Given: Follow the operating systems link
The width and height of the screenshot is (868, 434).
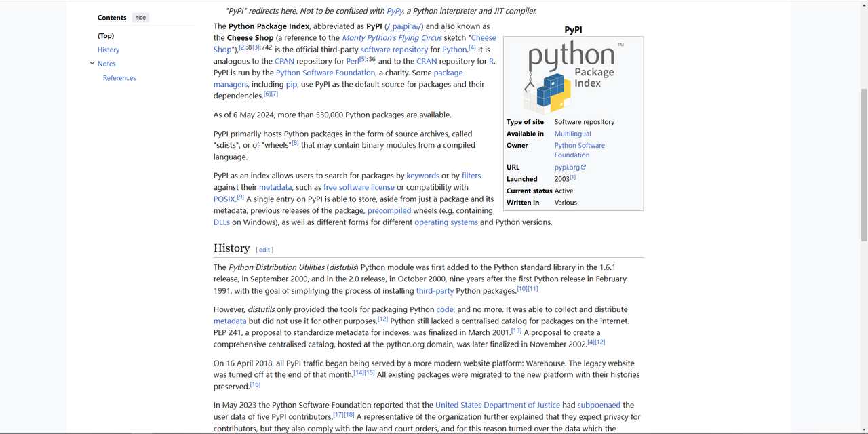Looking at the screenshot, I should tap(446, 222).
